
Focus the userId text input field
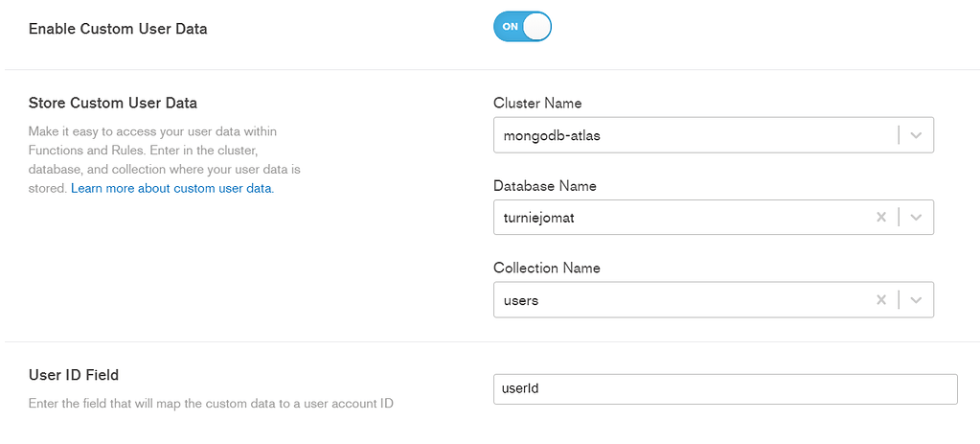click(x=725, y=389)
